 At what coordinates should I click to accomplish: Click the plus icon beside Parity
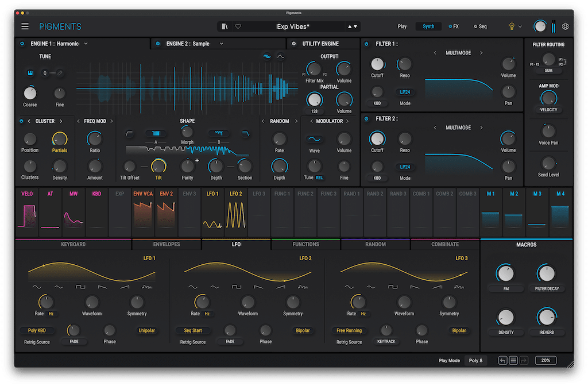pos(198,161)
